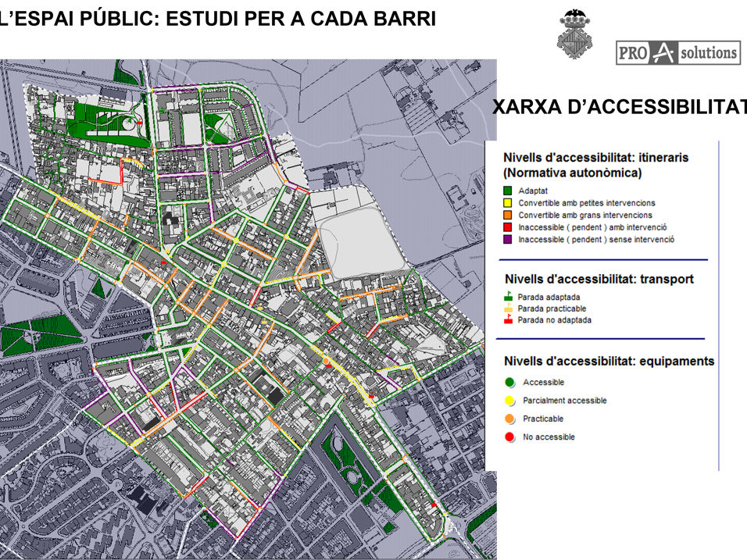This screenshot has width=747, height=560.
Task: Select the yellow Parcialment accessible marker
Action: click(509, 401)
